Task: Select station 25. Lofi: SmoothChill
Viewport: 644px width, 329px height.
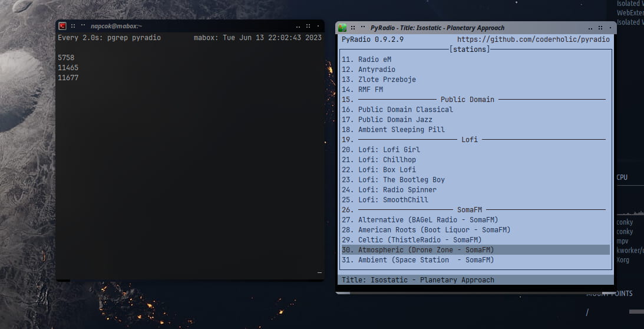Action: click(x=475, y=199)
